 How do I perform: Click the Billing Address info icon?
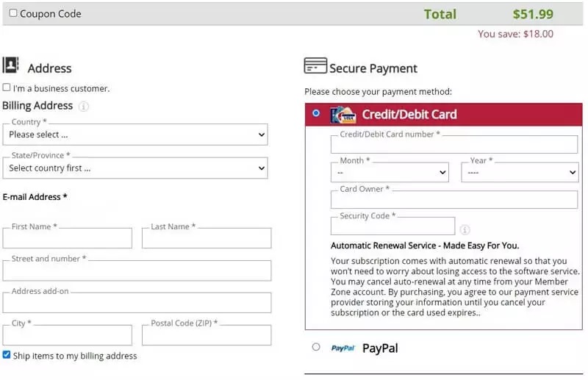pos(84,107)
